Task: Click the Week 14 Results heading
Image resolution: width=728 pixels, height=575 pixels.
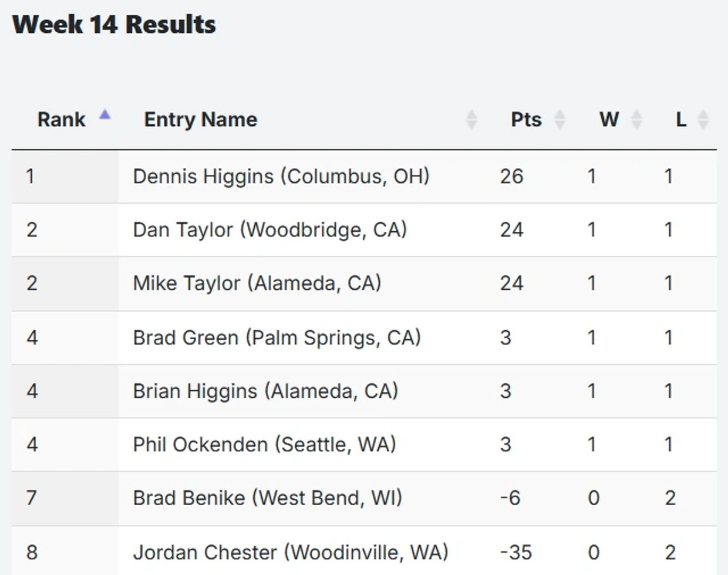Action: [x=114, y=25]
